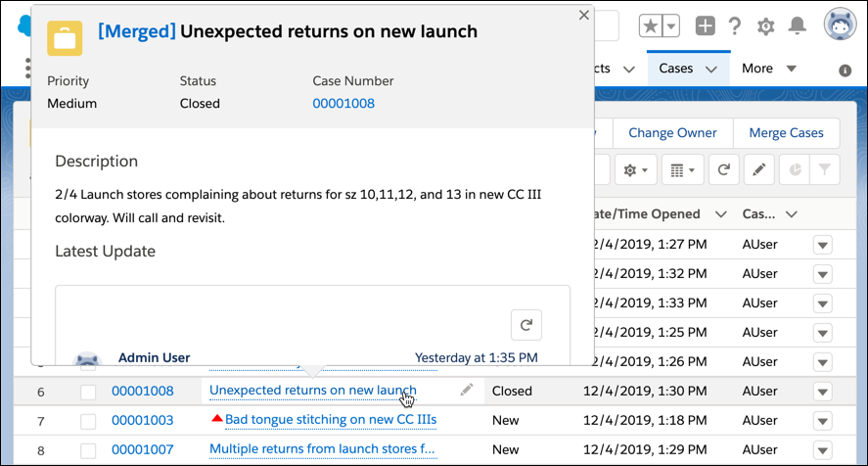Open the More navigation menu
868x466 pixels.
tap(768, 69)
